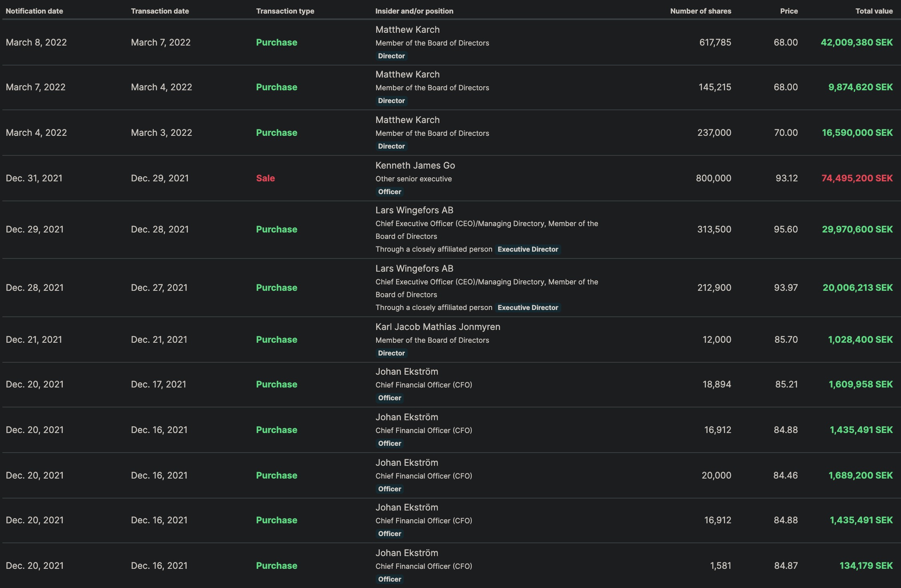The image size is (901, 588).
Task: Click Karl Jacob Mathias Jonmyren name
Action: (438, 327)
